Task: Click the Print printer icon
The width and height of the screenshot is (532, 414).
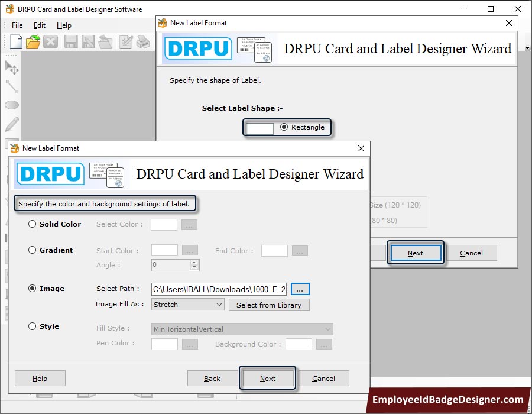Action: coord(143,42)
